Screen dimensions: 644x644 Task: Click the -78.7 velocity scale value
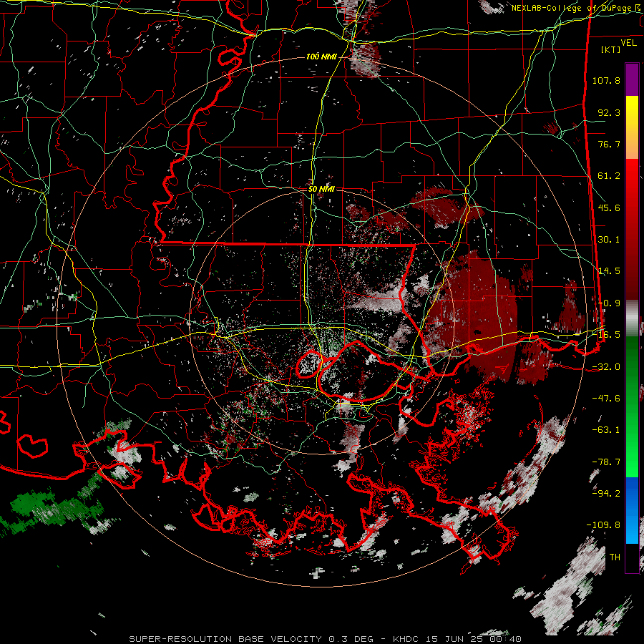coord(606,462)
